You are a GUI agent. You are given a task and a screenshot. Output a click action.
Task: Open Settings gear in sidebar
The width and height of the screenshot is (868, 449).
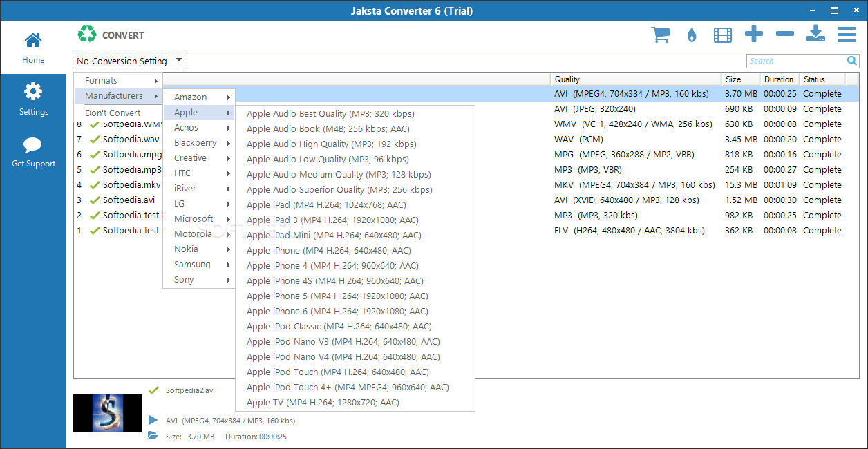point(33,99)
